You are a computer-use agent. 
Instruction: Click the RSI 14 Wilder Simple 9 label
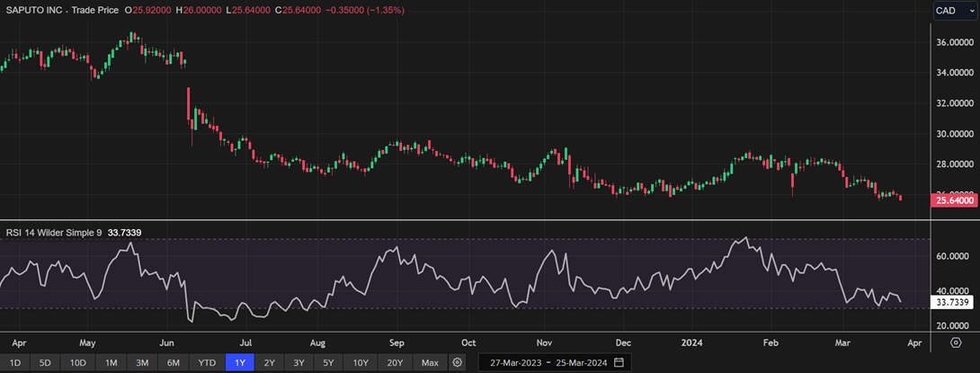click(x=54, y=233)
